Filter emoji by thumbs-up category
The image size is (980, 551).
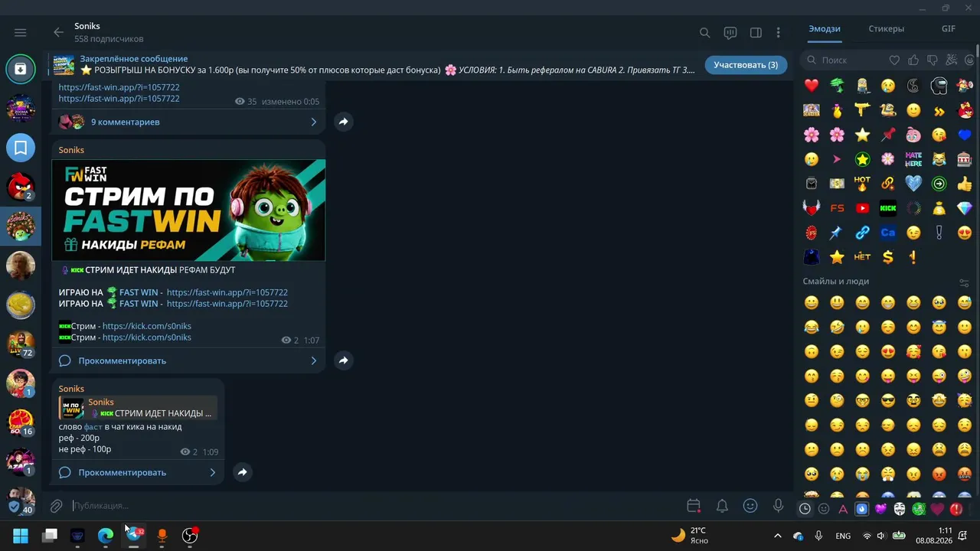click(x=913, y=60)
